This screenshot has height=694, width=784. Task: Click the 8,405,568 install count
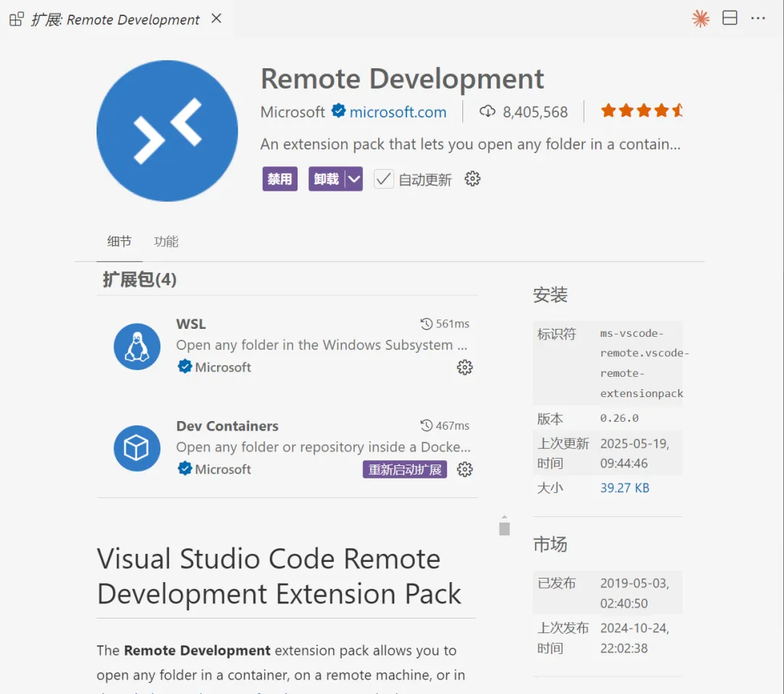[x=535, y=112]
